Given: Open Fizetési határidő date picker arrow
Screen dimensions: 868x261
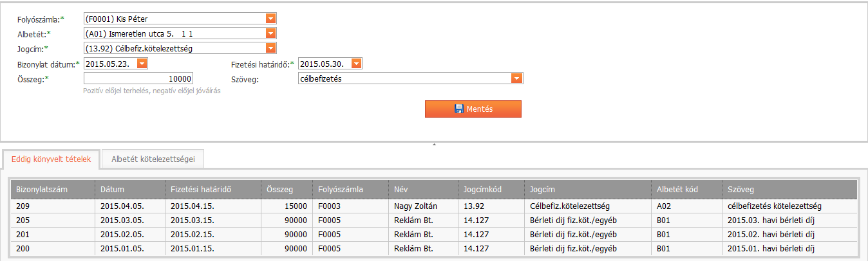Looking at the screenshot, I should click(x=356, y=64).
